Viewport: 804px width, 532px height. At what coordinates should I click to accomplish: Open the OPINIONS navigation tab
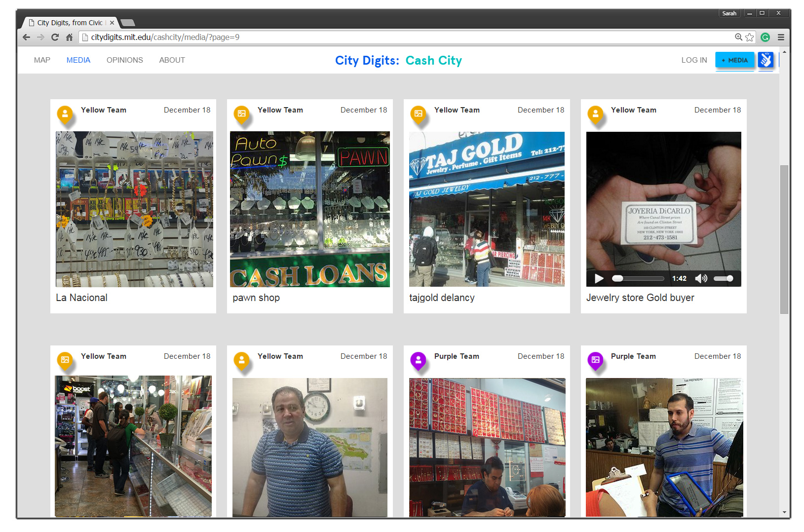(125, 60)
